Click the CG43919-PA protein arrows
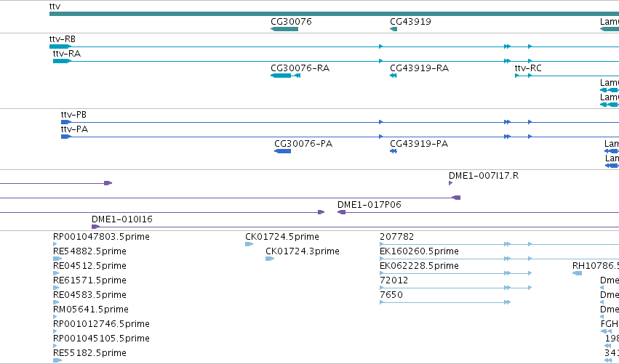619x364 pixels. point(394,151)
